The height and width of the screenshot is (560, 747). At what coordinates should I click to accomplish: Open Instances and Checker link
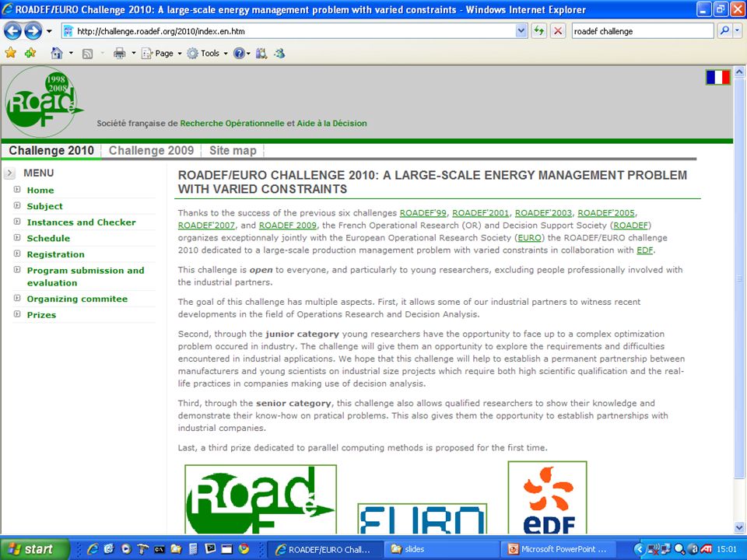tap(82, 222)
